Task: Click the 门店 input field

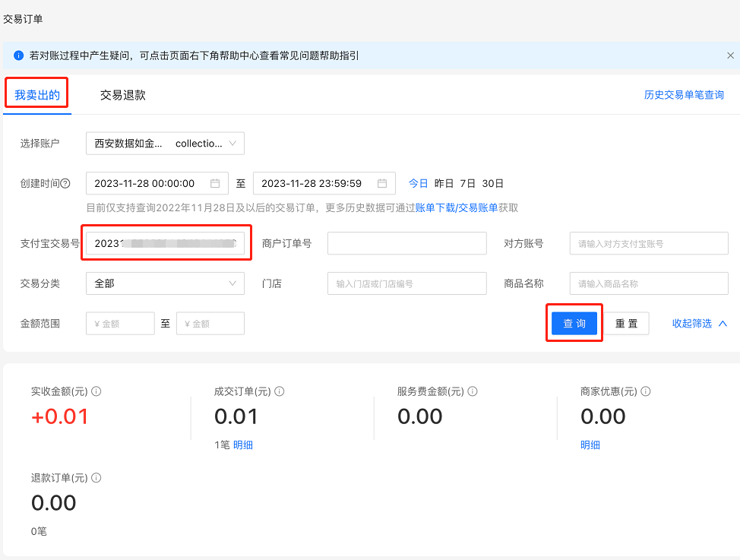Action: 406,283
